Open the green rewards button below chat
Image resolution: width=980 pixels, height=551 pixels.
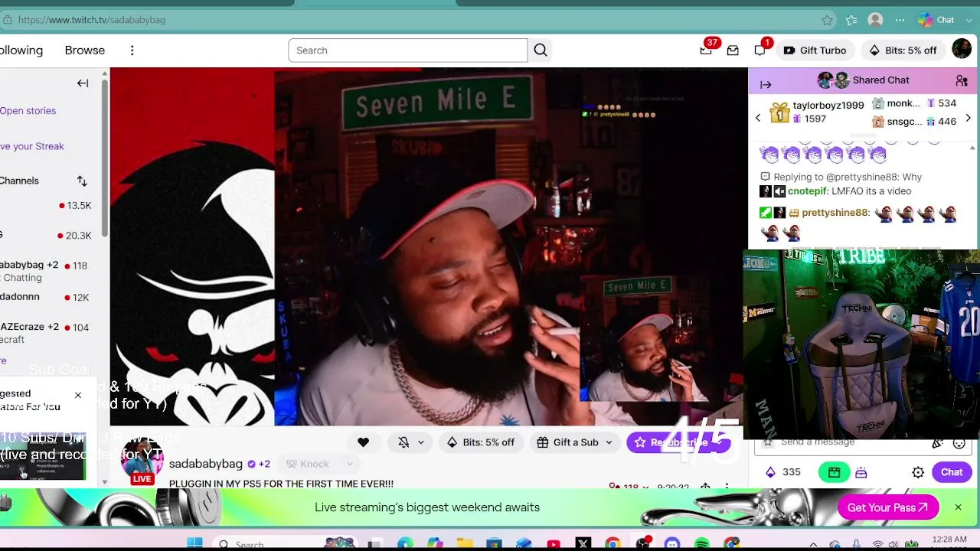tap(834, 472)
